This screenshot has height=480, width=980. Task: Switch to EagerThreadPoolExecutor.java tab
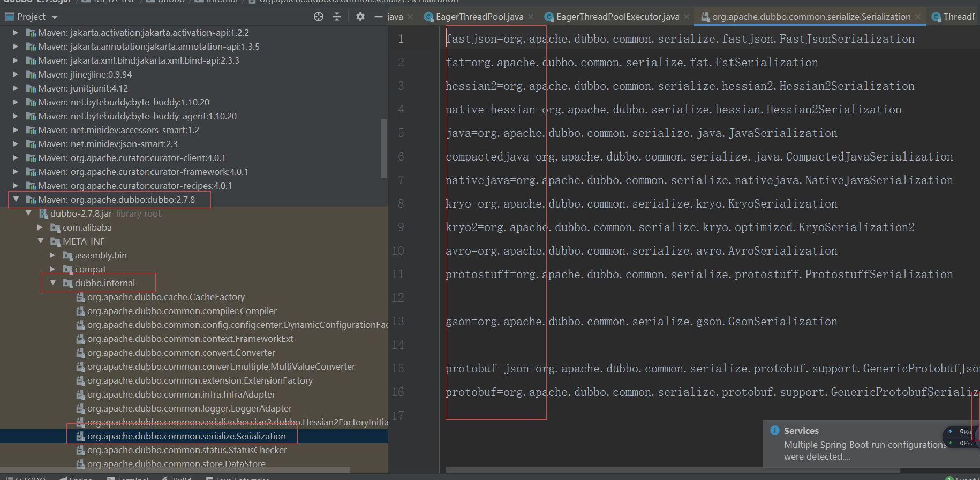coord(617,17)
